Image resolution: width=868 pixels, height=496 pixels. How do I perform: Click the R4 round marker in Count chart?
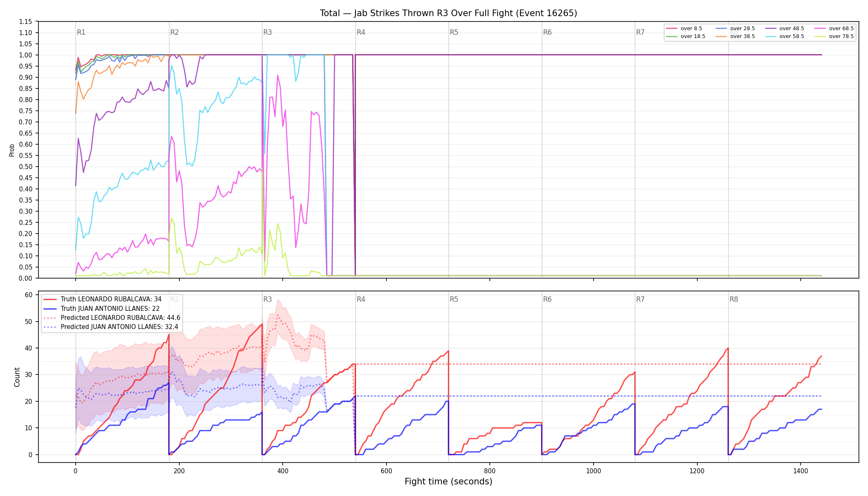point(361,299)
